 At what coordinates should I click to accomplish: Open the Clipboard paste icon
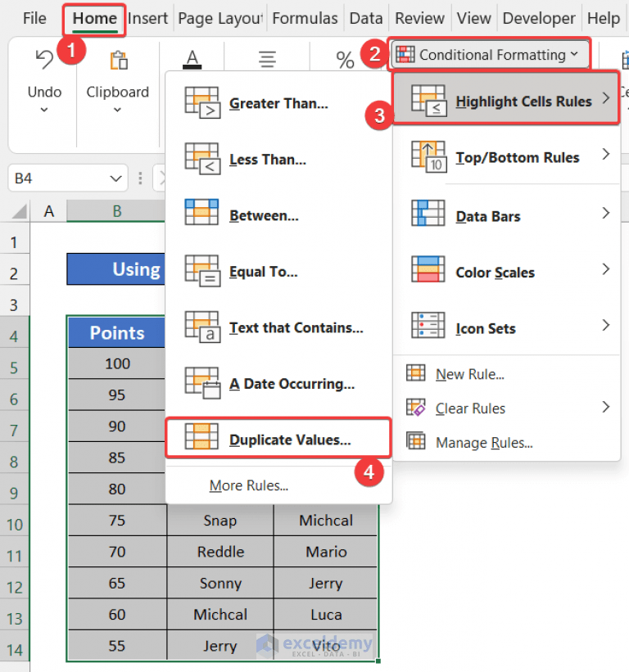click(x=119, y=61)
